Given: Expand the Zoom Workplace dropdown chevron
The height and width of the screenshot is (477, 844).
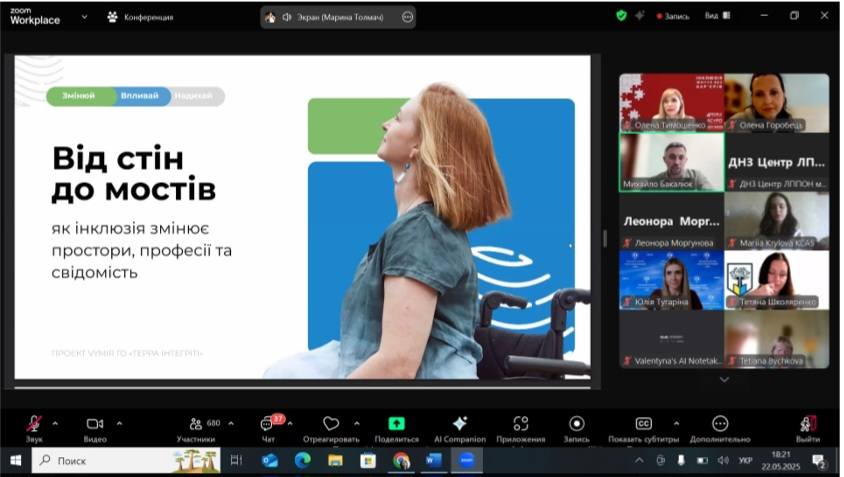Looking at the screenshot, I should [84, 17].
